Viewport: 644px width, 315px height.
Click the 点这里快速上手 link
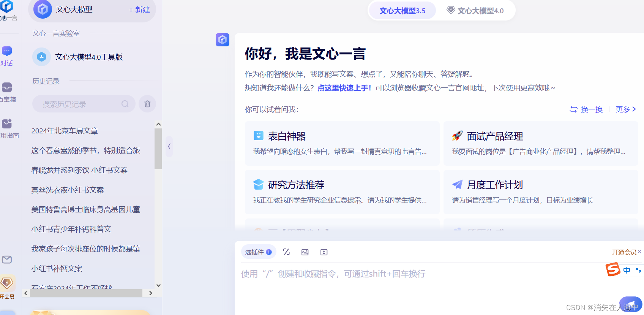[x=344, y=88]
